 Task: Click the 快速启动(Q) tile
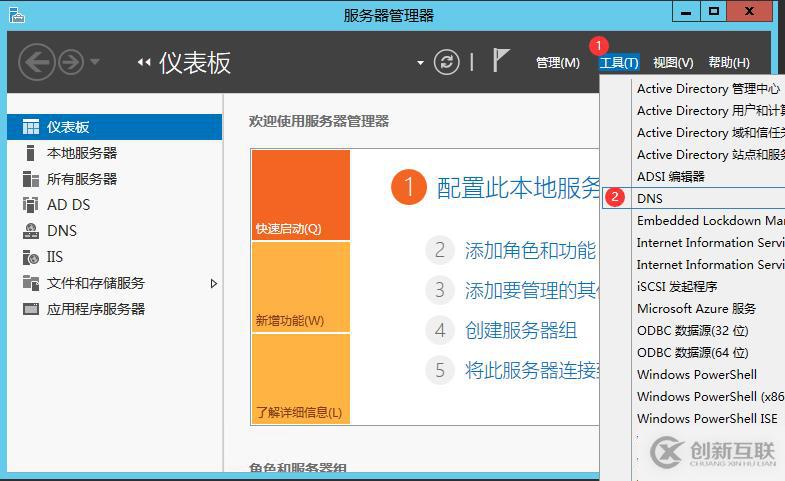(301, 195)
